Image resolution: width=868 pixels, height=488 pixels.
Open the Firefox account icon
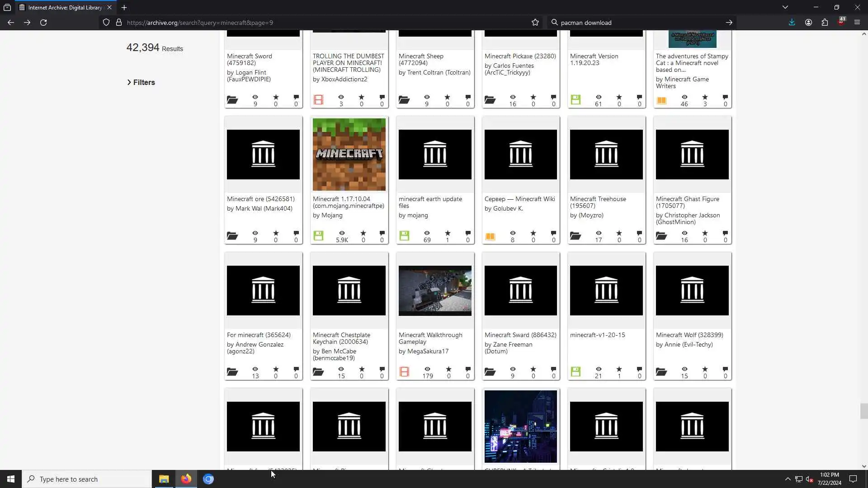click(808, 23)
